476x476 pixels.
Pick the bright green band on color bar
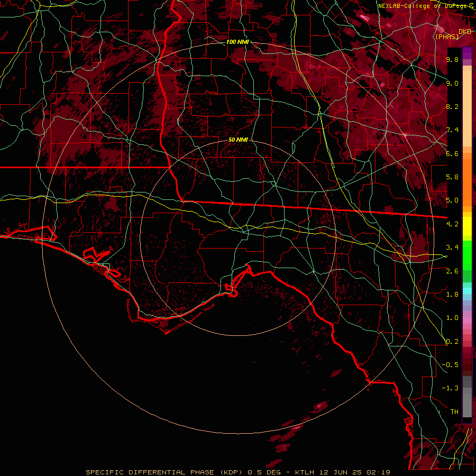point(467,255)
